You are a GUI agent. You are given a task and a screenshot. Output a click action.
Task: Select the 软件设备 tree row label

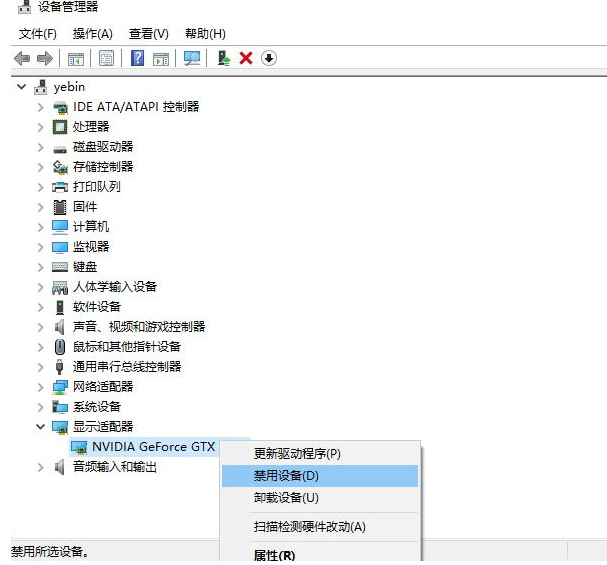pos(97,307)
